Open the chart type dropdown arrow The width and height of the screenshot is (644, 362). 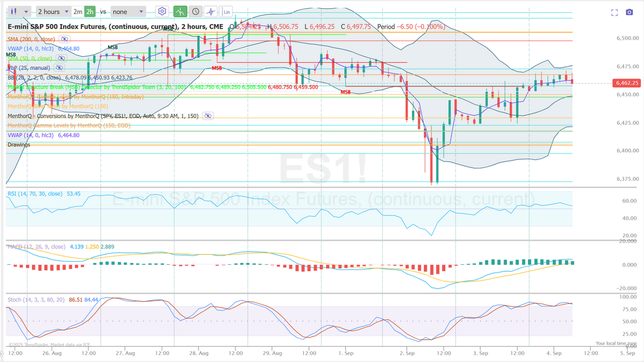coord(28,12)
